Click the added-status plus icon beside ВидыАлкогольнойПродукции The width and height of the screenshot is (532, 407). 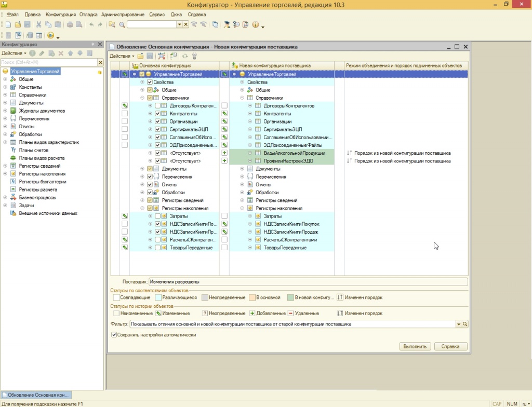pyautogui.click(x=224, y=153)
